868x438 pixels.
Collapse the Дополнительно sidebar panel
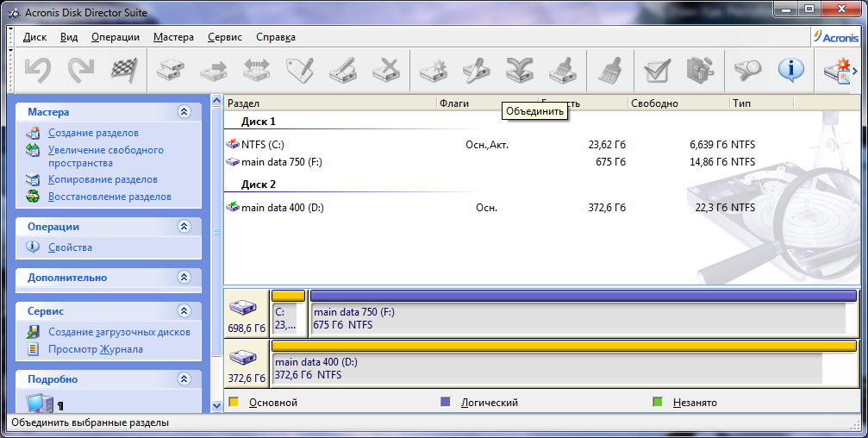tap(184, 278)
